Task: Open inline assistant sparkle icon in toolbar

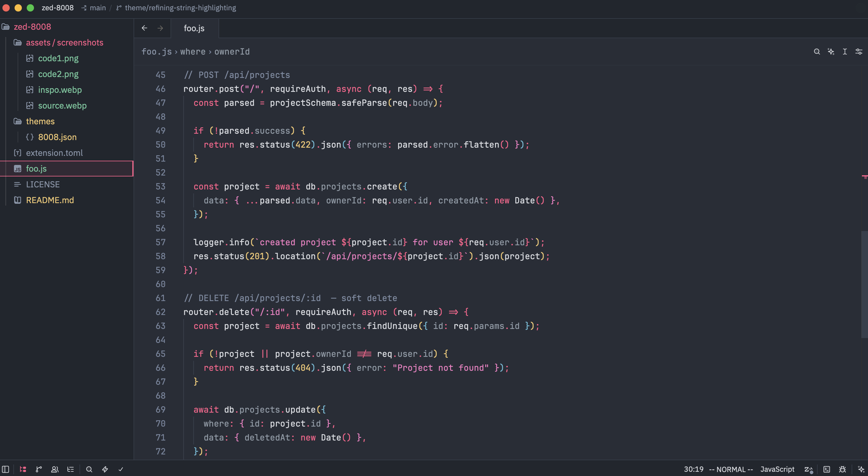Action: 831,52
